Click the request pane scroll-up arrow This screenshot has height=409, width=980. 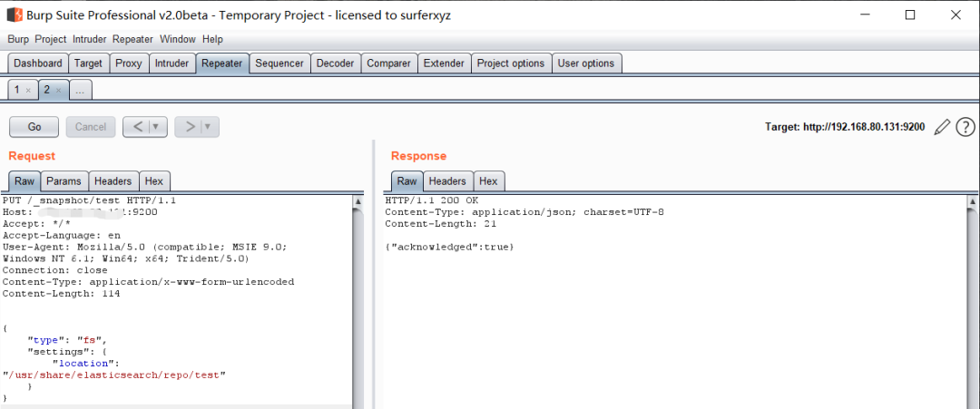[358, 201]
